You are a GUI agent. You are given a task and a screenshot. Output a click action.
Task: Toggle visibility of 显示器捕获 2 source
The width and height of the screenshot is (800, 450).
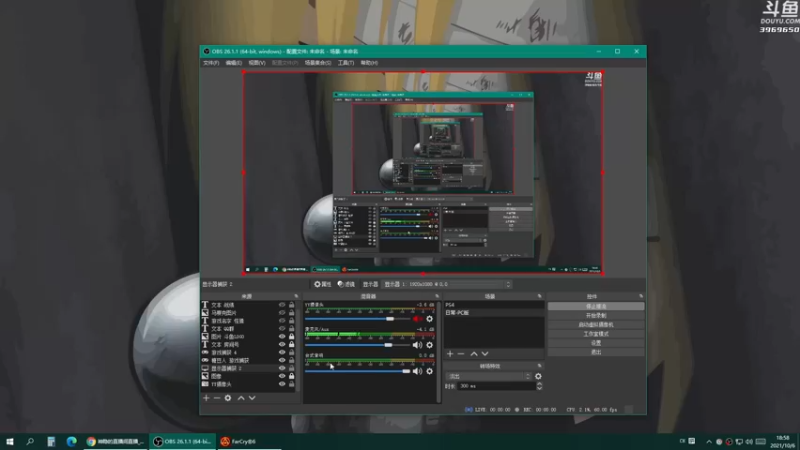click(282, 368)
